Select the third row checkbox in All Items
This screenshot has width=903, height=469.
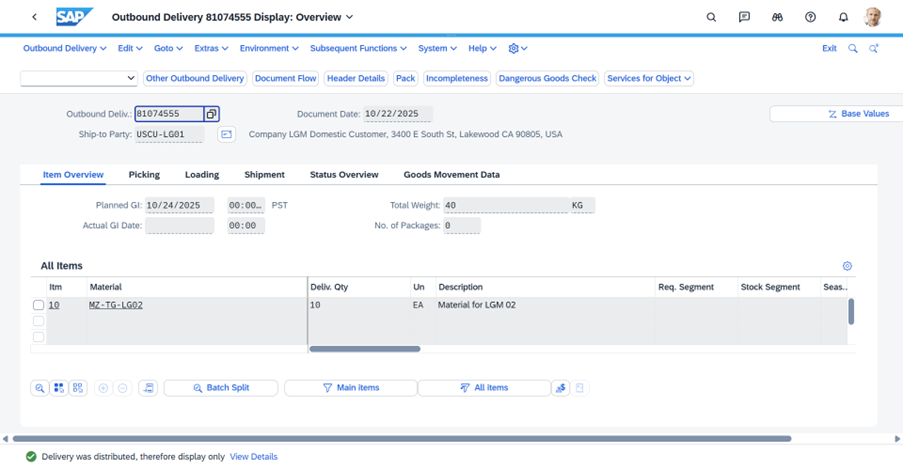pos(39,336)
